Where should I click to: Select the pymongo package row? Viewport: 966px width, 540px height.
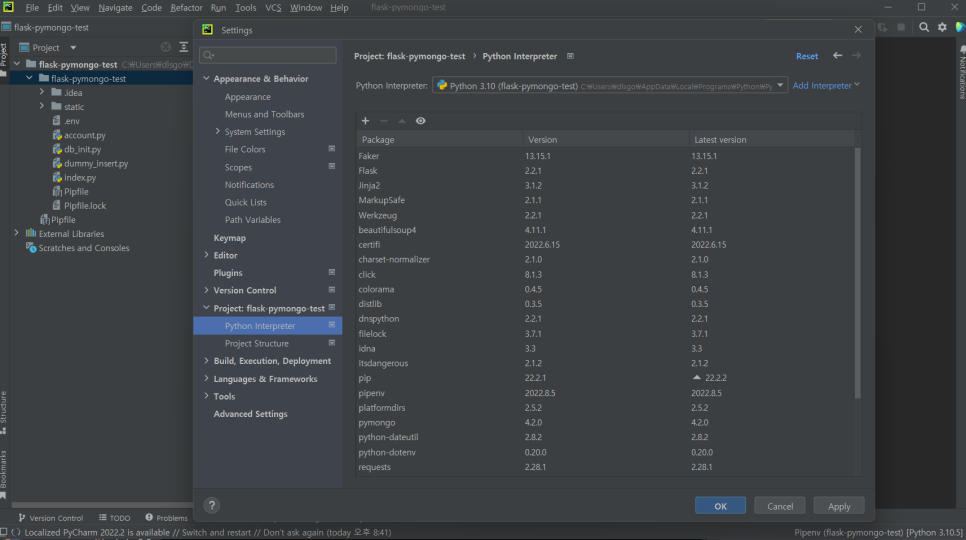[x=606, y=422]
